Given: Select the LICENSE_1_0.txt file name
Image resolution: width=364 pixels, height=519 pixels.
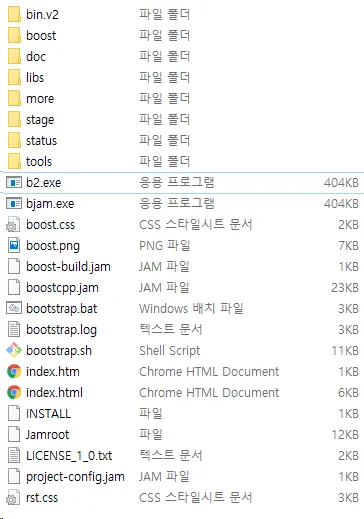Looking at the screenshot, I should (69, 456).
